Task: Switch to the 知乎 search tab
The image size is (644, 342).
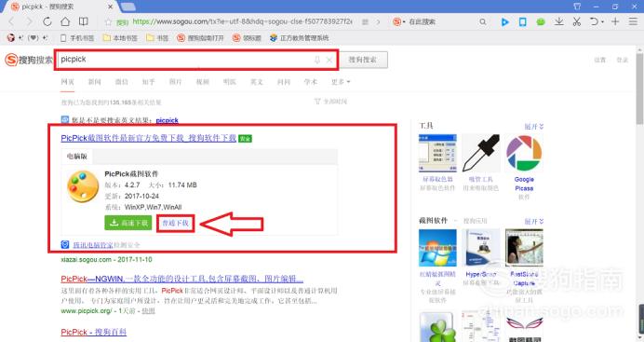Action: tap(149, 82)
